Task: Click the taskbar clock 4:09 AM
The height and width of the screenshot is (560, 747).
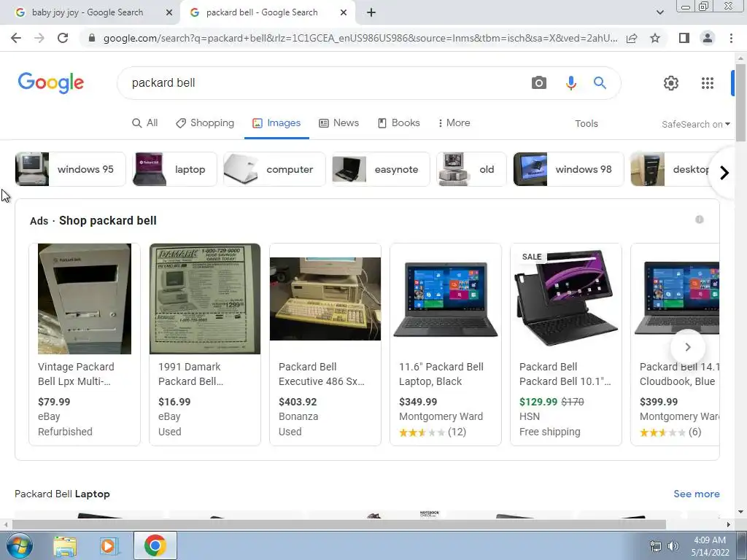Action: (709, 540)
